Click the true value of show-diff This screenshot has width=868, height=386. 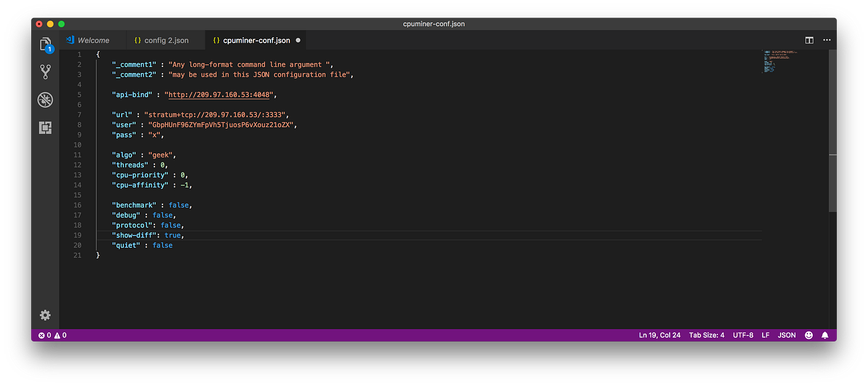tap(173, 235)
